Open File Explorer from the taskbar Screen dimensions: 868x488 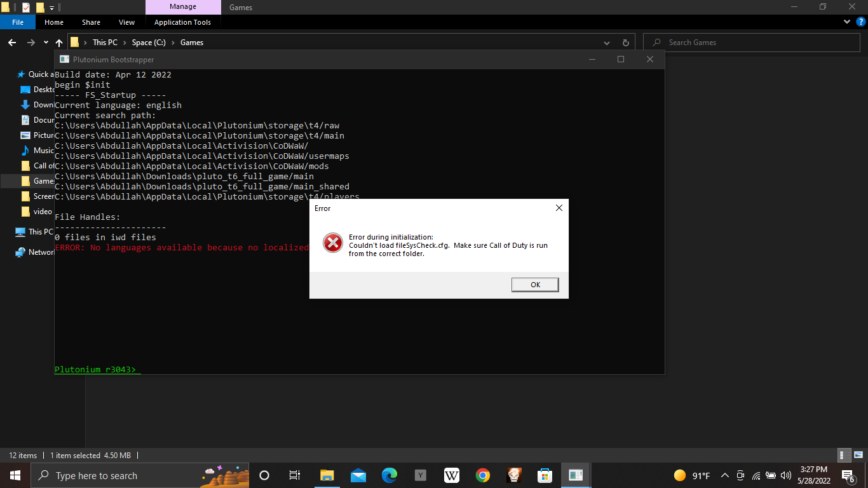pyautogui.click(x=327, y=475)
